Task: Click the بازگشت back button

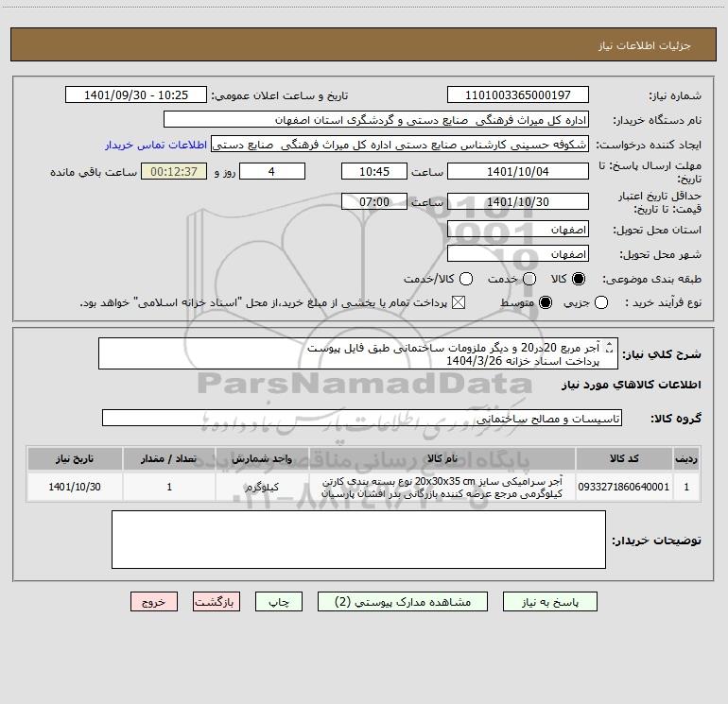Action: [217, 602]
